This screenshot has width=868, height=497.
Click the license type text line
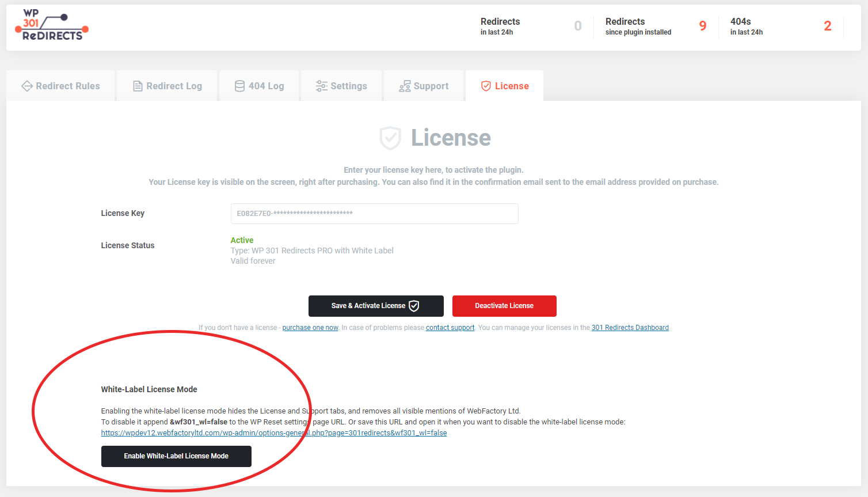pos(312,251)
